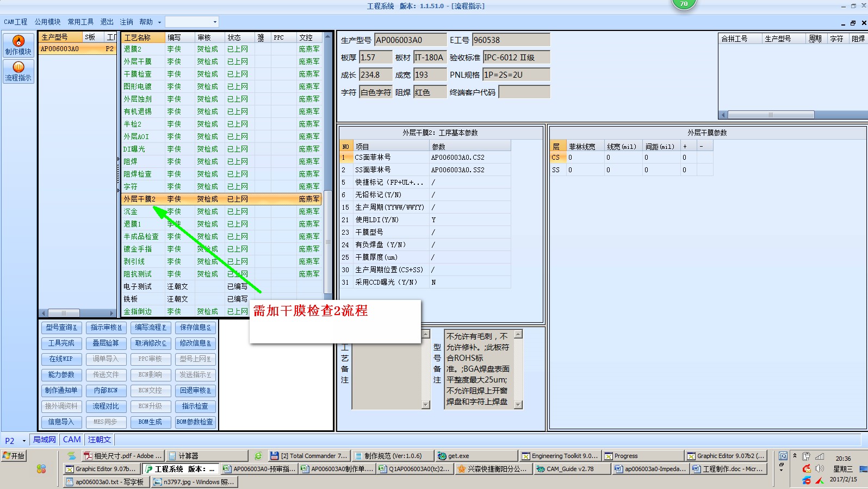Open the 帮助 menu
The height and width of the screenshot is (489, 868).
[146, 22]
